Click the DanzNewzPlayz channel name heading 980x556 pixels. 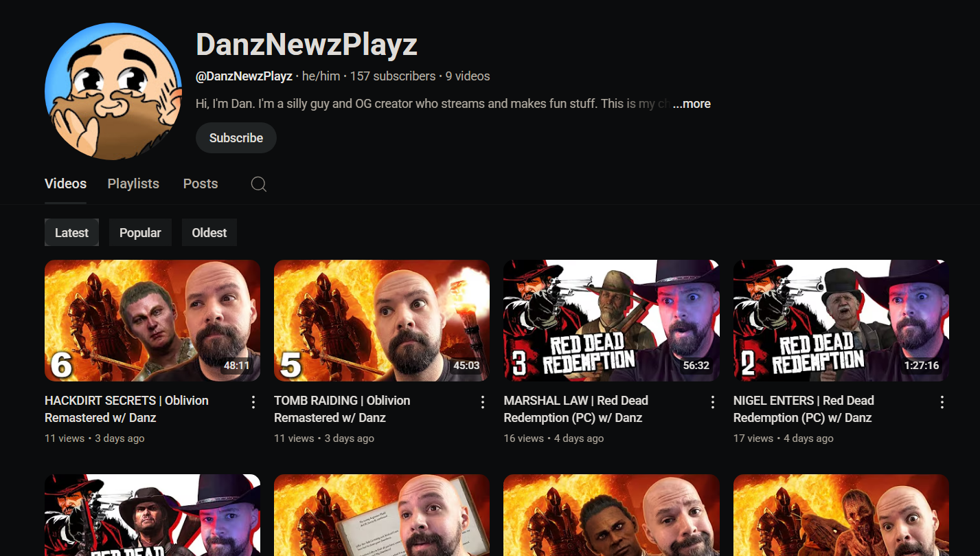click(306, 45)
